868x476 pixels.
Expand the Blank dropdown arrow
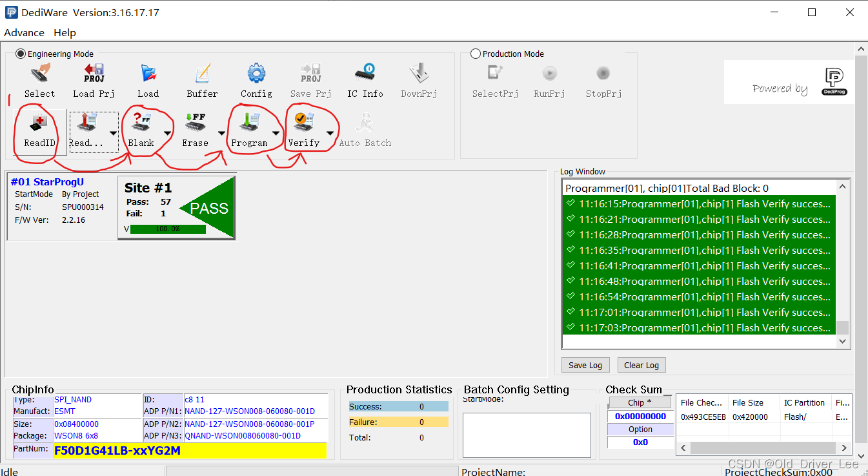[167, 133]
